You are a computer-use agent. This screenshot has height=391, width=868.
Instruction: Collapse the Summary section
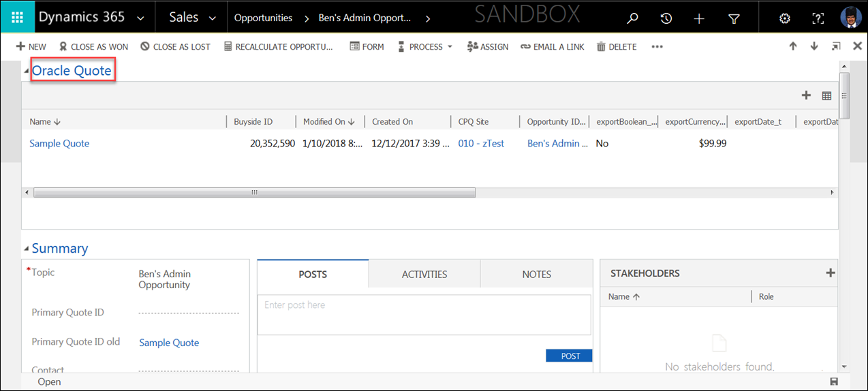pos(27,249)
